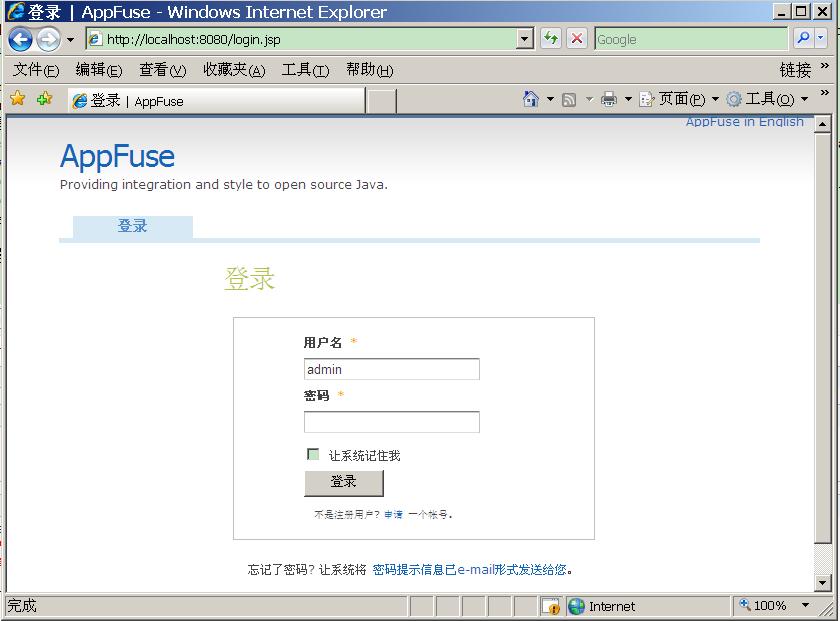
Task: Click the tagline Providing integration and style
Action: [223, 185]
